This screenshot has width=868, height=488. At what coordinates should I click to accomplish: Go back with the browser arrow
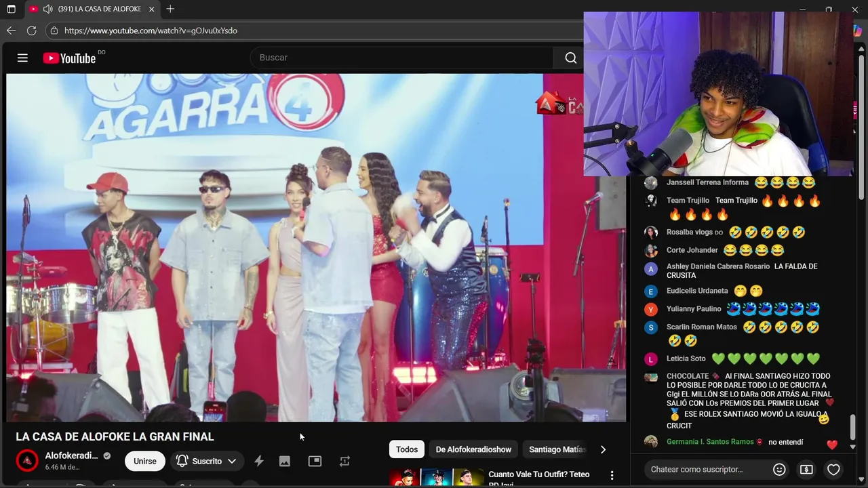click(11, 30)
